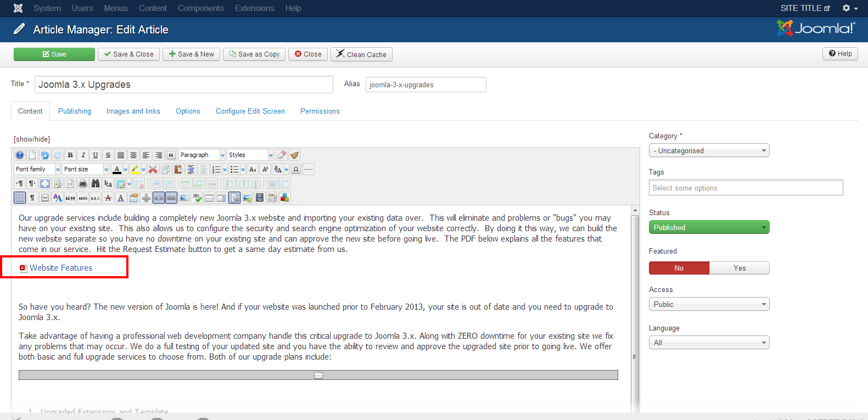Click Save & Close
This screenshot has height=420, width=868.
(x=129, y=54)
